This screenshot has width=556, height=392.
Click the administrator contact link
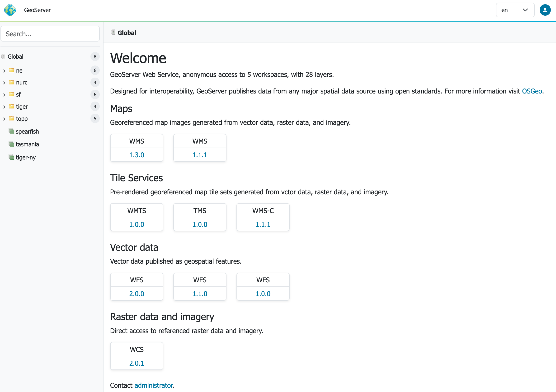(x=154, y=385)
